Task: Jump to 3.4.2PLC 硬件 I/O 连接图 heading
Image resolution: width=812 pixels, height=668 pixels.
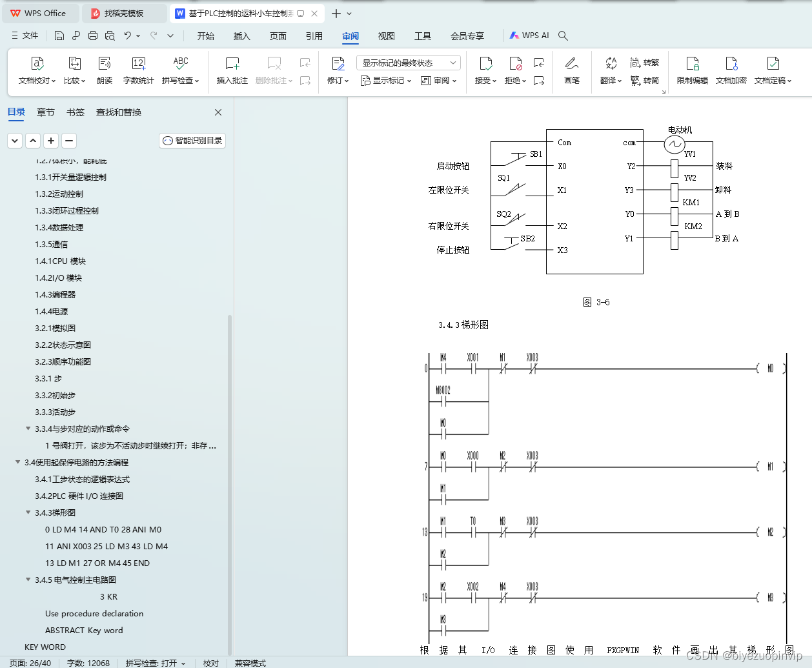Action: click(79, 496)
